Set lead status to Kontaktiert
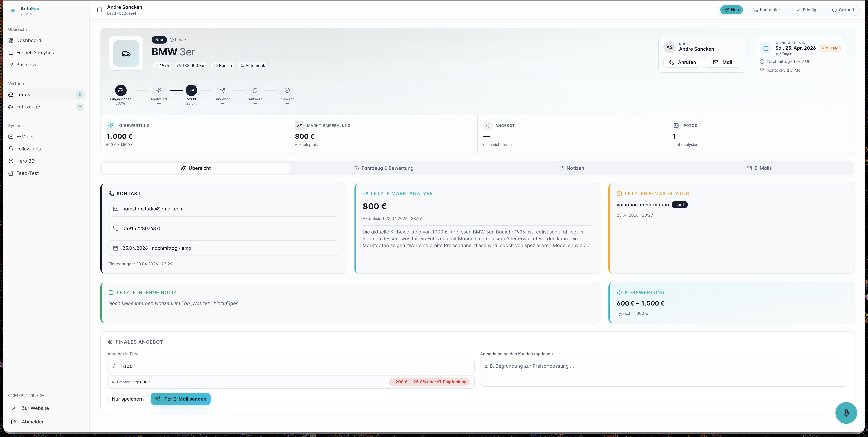The width and height of the screenshot is (868, 437). [x=767, y=10]
